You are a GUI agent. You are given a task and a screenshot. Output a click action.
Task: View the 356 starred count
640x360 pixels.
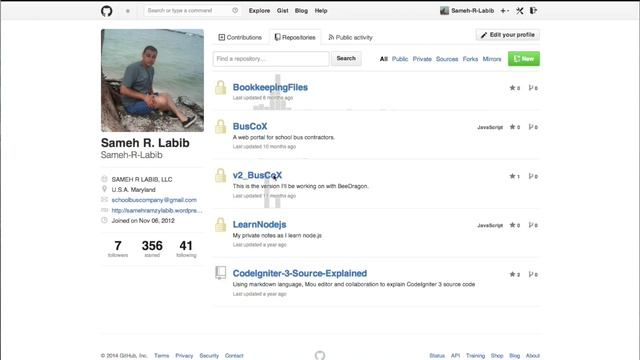pos(152,249)
